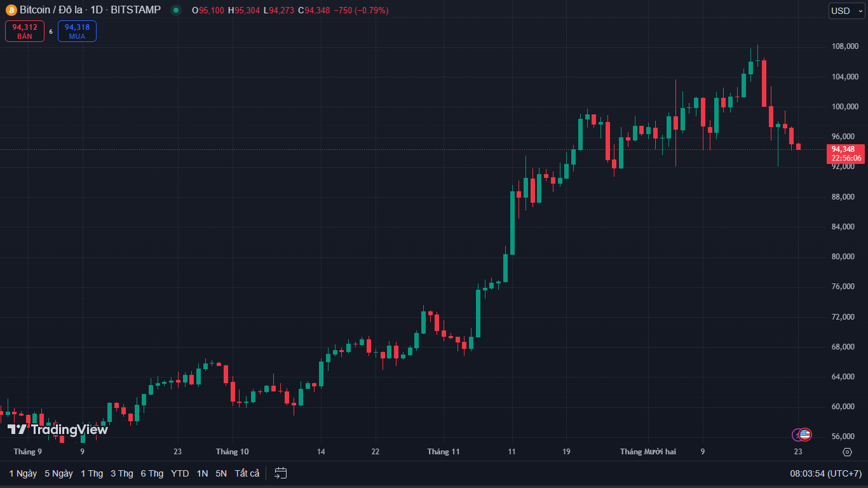Click the Tháng Mười hai time axis label
The height and width of the screenshot is (488, 868).
(648, 452)
